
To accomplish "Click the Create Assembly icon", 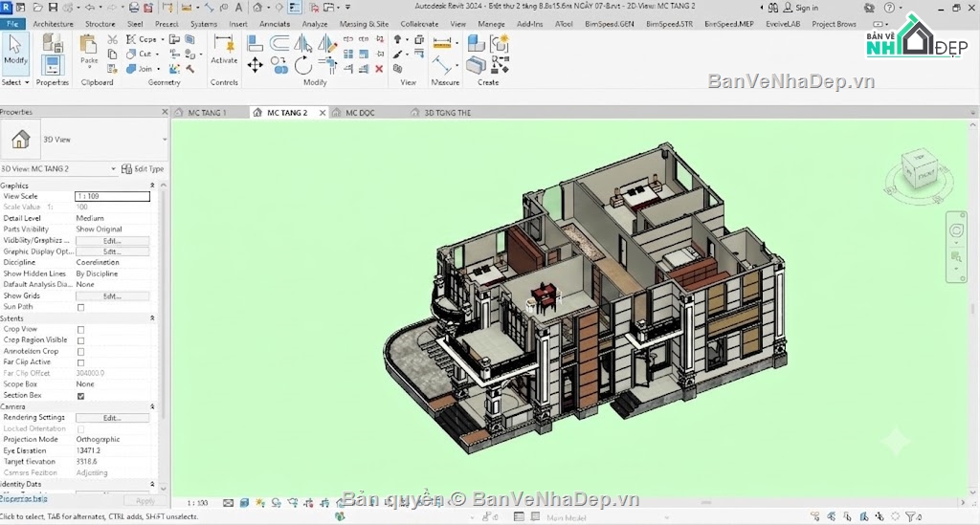I will (x=477, y=43).
